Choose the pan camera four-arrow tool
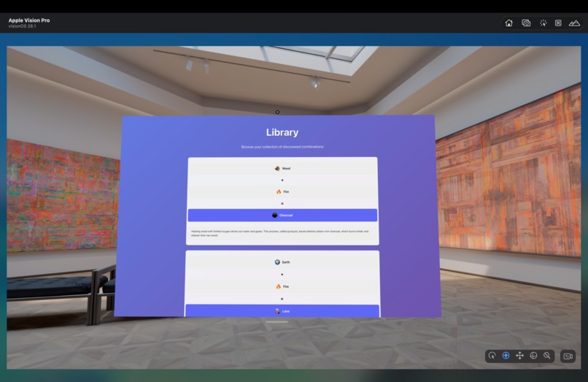The height and width of the screenshot is (382, 588). (x=519, y=355)
